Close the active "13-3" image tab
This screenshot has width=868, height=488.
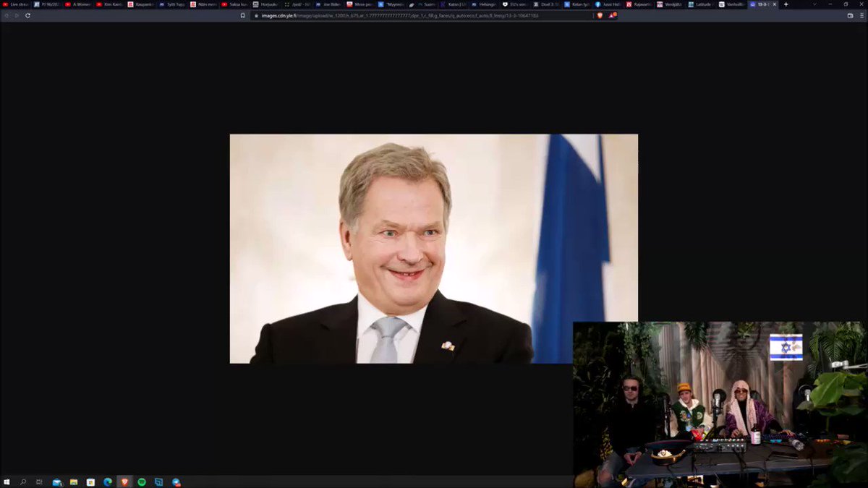pyautogui.click(x=775, y=4)
